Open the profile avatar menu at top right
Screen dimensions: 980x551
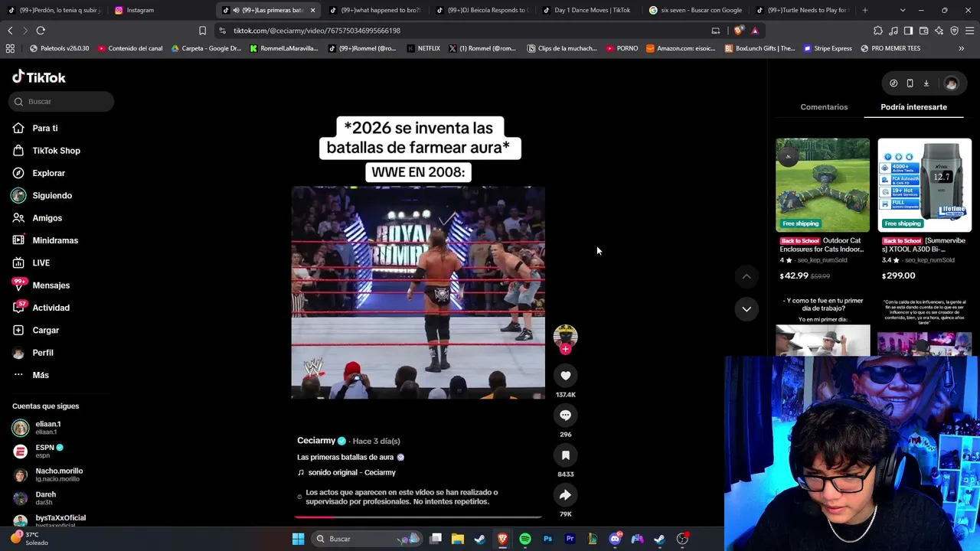pos(951,83)
